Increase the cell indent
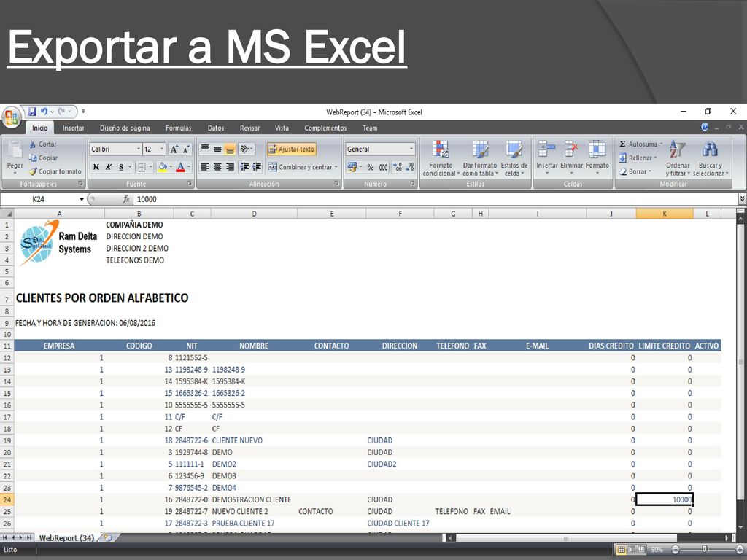747x560 pixels. click(x=257, y=167)
